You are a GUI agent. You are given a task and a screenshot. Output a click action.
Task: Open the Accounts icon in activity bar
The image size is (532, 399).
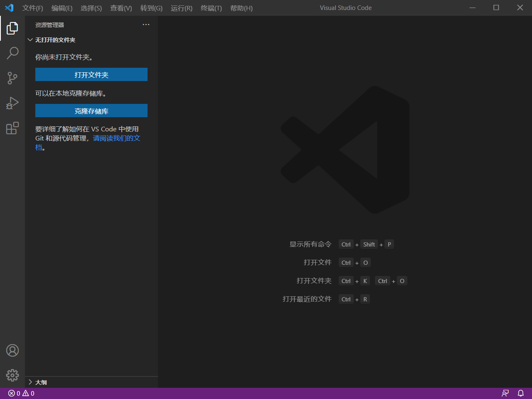pos(12,350)
